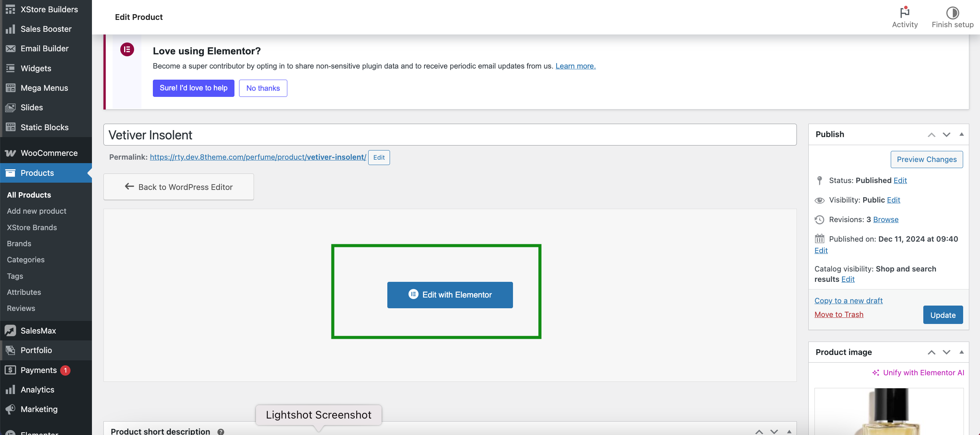Click the Payments notification badge

click(66, 370)
